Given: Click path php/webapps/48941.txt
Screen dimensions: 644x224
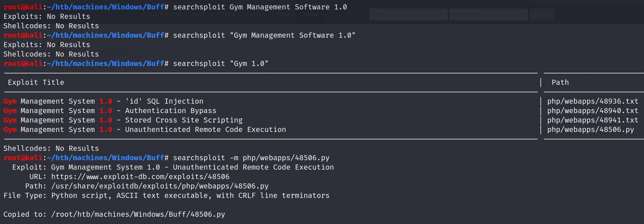Looking at the screenshot, I should pyautogui.click(x=593, y=120).
